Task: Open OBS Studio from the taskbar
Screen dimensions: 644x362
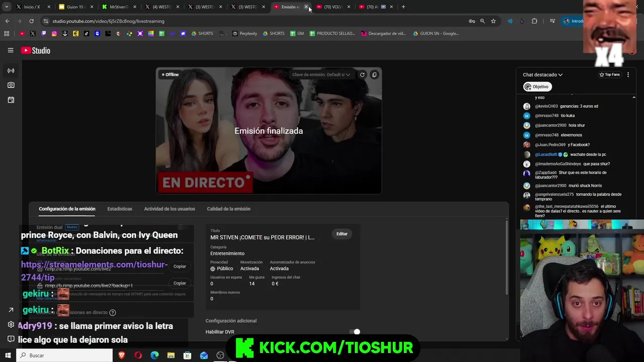Action: point(220,355)
